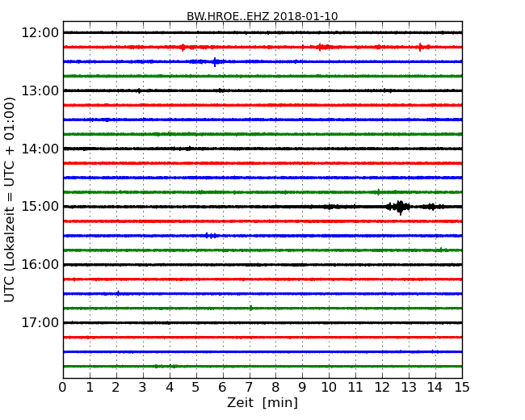Select the 17:00 y-axis time label
The width and height of the screenshot is (525, 420).
[40, 323]
